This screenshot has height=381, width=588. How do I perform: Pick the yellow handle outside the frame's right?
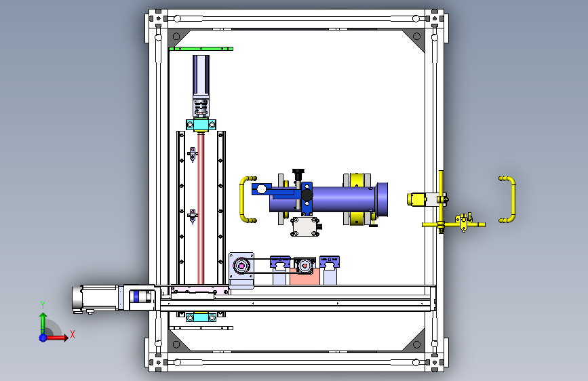coord(508,199)
